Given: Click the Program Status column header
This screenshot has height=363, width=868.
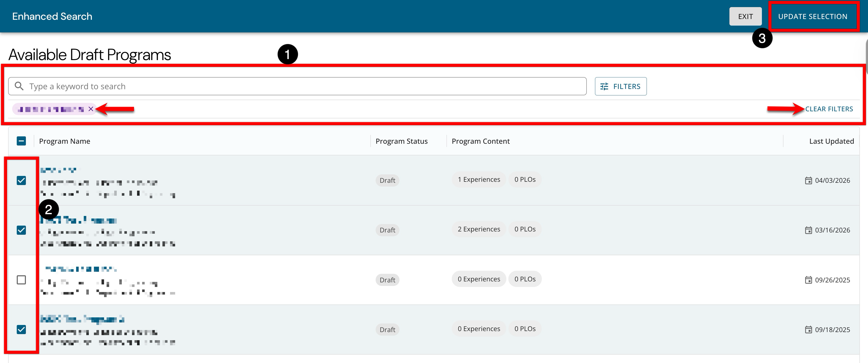Looking at the screenshot, I should [401, 141].
